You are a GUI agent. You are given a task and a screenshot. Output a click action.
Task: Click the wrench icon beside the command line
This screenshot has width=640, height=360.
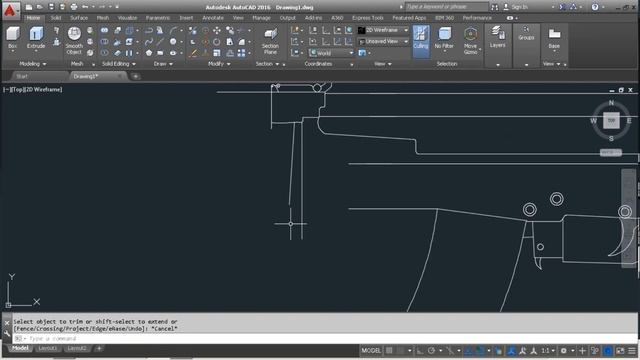pos(7,333)
